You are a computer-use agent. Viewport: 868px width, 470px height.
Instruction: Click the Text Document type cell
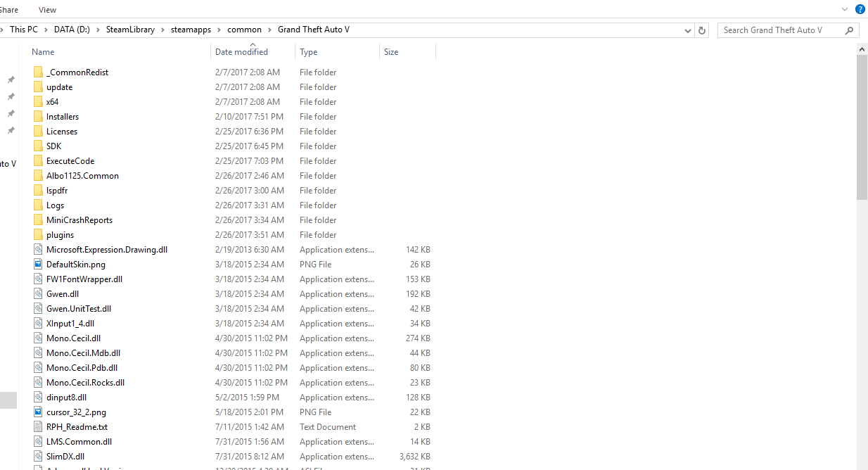328,426
